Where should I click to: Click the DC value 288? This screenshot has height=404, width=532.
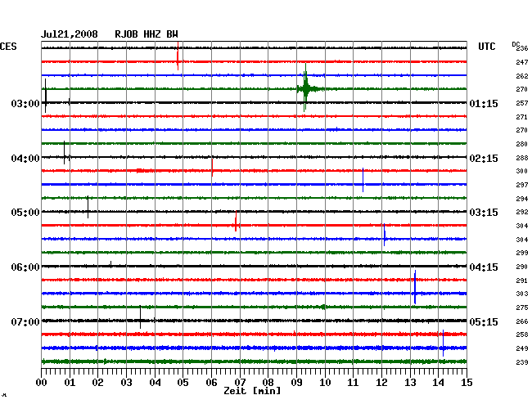click(x=522, y=158)
